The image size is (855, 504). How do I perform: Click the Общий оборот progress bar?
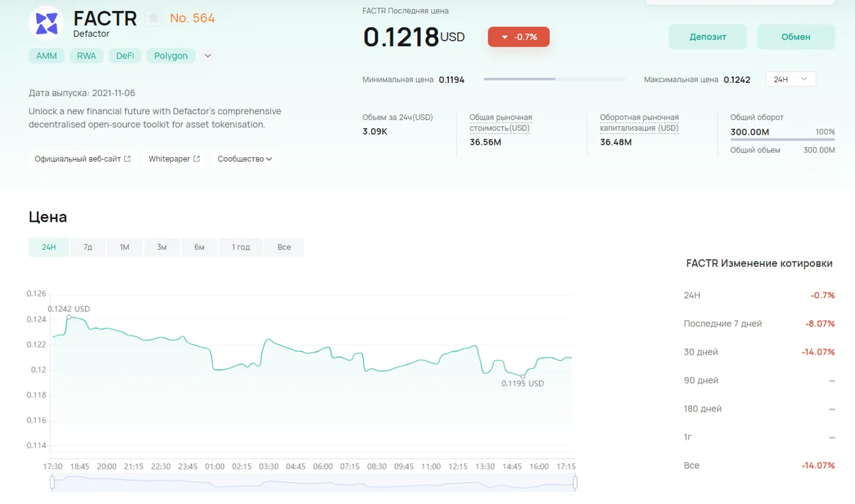[x=782, y=139]
